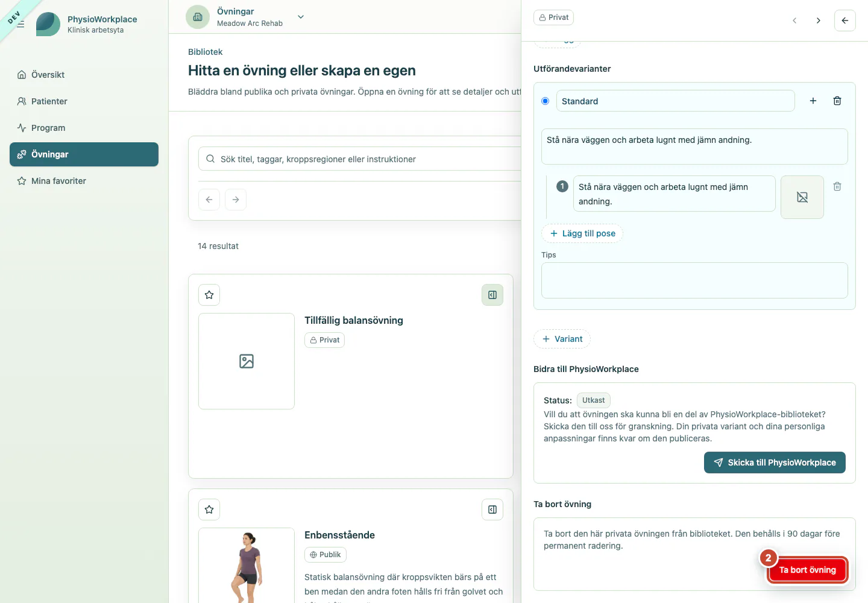Open the Enbensstående exercise thumbnail
The width and height of the screenshot is (868, 603).
tap(247, 565)
